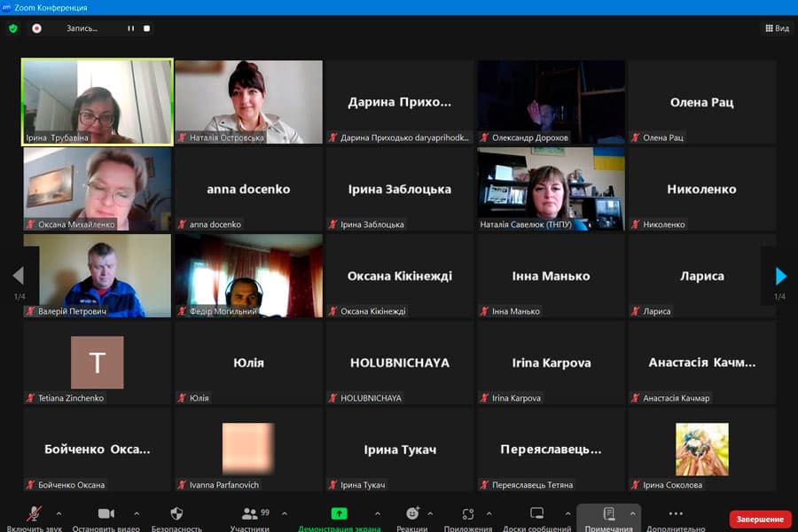Click the red Завершение end meeting button
Viewport: 798px width, 532px height.
click(760, 520)
